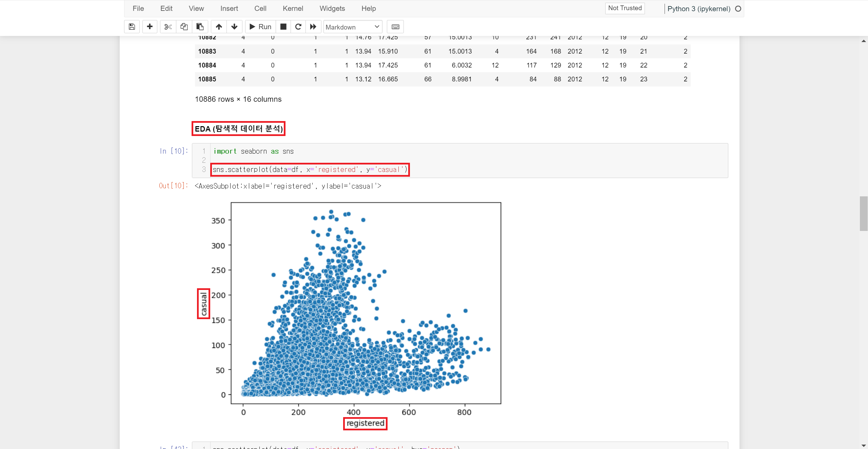The height and width of the screenshot is (449, 868).
Task: Paste cells below icon
Action: click(x=200, y=27)
